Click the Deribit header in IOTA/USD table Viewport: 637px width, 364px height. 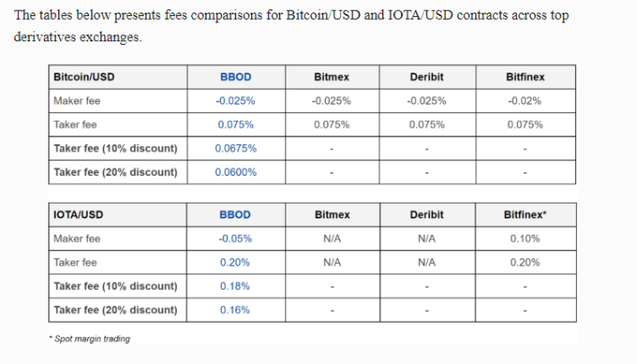426,214
